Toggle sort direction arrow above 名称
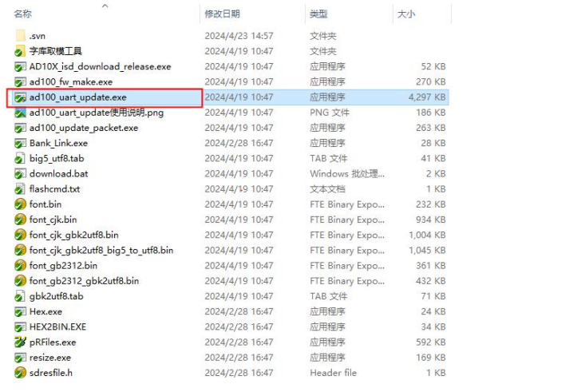Screen dimensions: 569x392 (105, 6)
